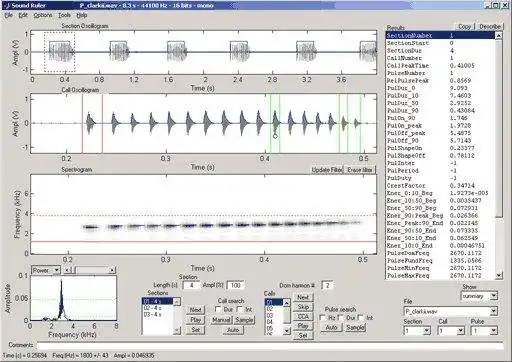Click the Results list scroll-down arrow
Image resolution: width=512 pixels, height=362 pixels.
[499, 275]
